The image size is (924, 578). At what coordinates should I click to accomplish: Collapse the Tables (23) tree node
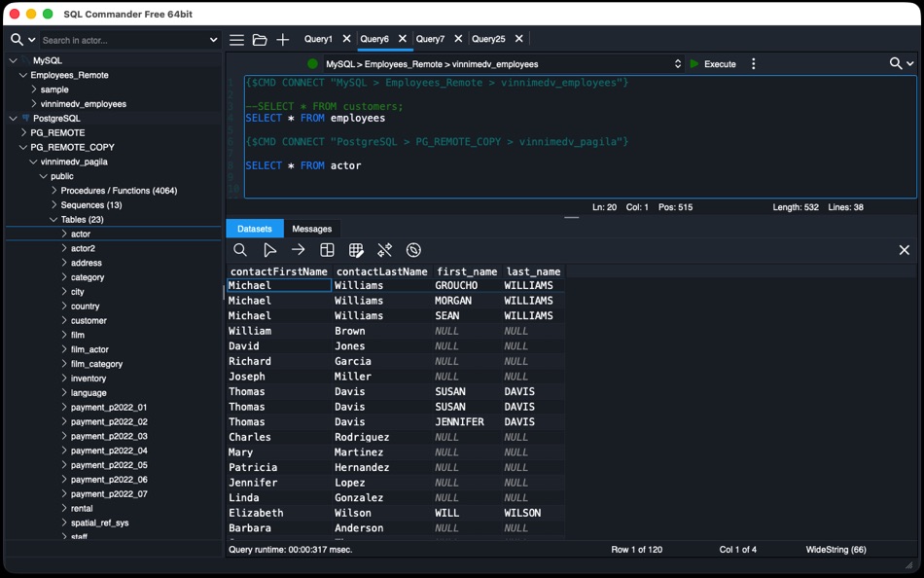[x=53, y=219]
